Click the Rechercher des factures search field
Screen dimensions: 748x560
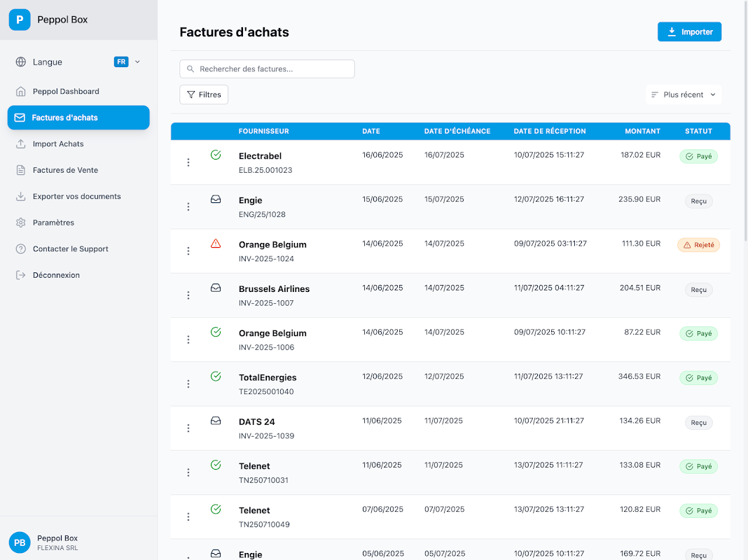click(267, 69)
